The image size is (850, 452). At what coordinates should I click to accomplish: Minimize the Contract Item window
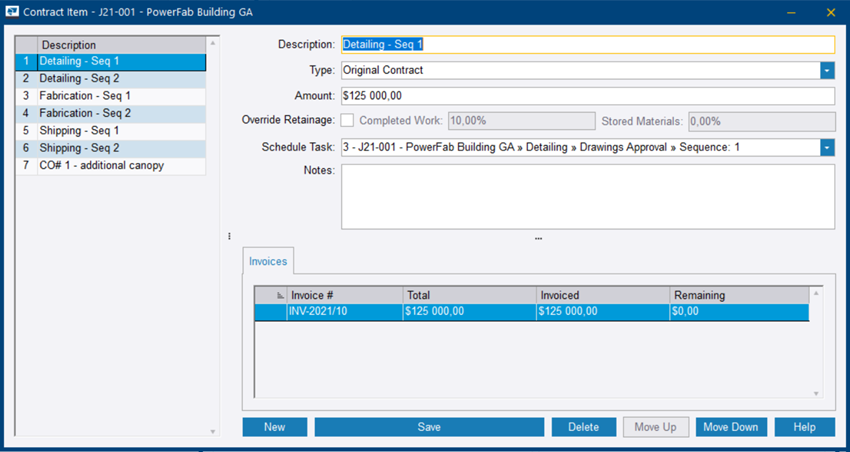[x=791, y=13]
